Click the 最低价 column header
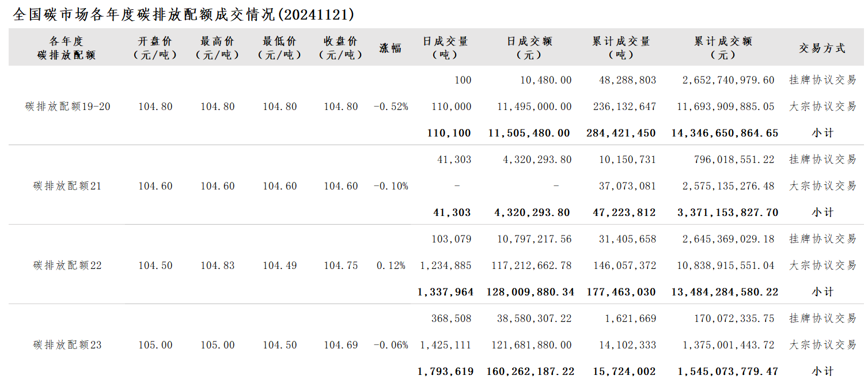Screen dimensions: 868x383 pyautogui.click(x=279, y=48)
